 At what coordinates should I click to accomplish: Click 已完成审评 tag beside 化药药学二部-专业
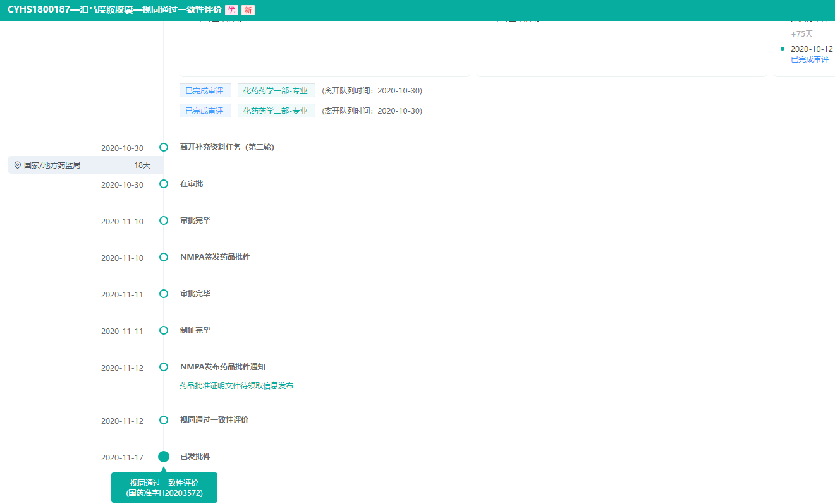click(205, 111)
